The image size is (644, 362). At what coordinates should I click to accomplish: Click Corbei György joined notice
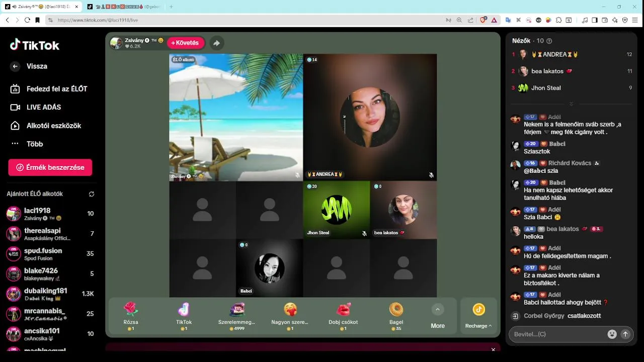[x=562, y=316]
